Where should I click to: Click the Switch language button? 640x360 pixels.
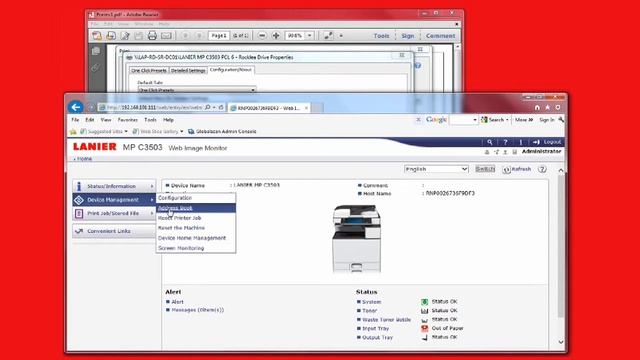485,169
